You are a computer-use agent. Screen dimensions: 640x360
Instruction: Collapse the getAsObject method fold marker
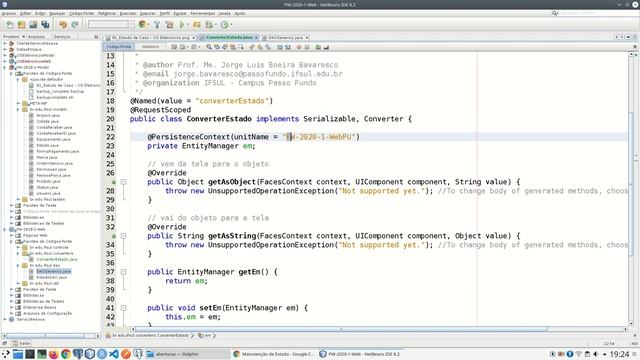tap(123, 182)
